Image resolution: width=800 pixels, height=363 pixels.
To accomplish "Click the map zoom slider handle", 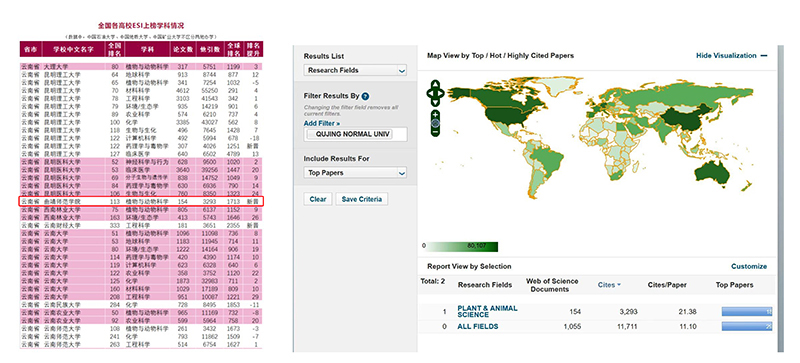I will click(435, 123).
